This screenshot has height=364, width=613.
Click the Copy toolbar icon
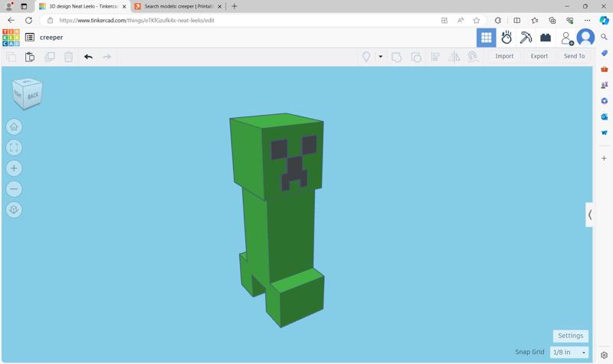(x=11, y=57)
